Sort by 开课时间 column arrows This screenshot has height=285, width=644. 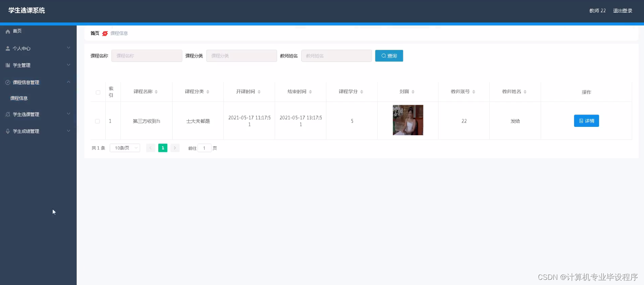coord(259,92)
